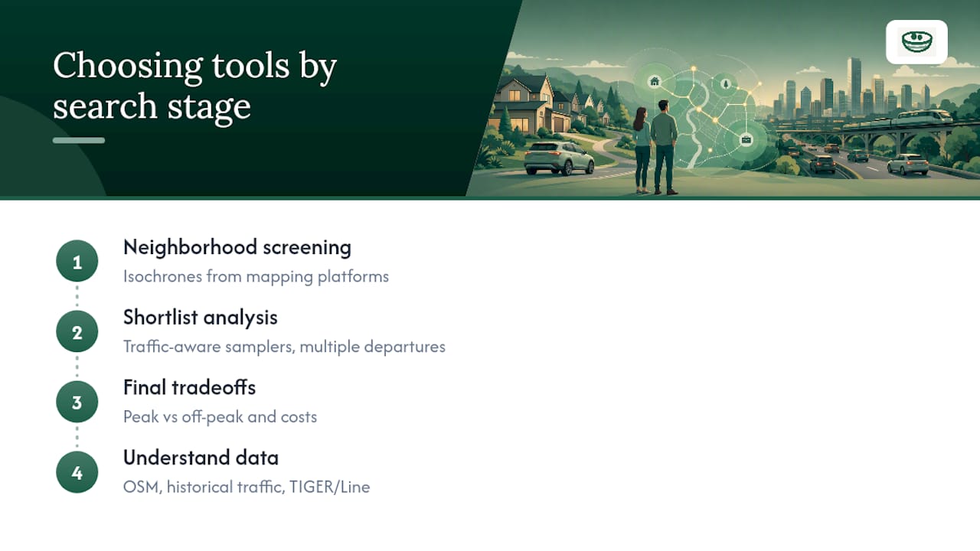This screenshot has width=980, height=551.
Task: Click the Neighborhood screening heading
Action: [x=237, y=247]
